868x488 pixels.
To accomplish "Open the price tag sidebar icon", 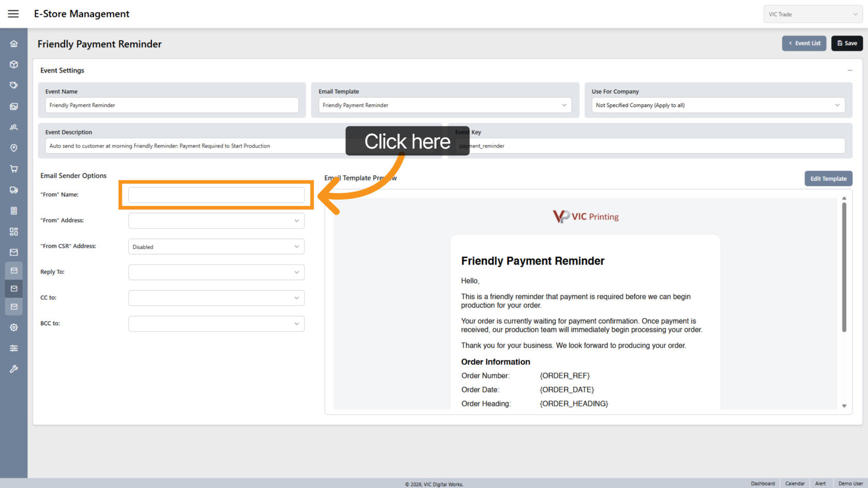I will pos(14,85).
